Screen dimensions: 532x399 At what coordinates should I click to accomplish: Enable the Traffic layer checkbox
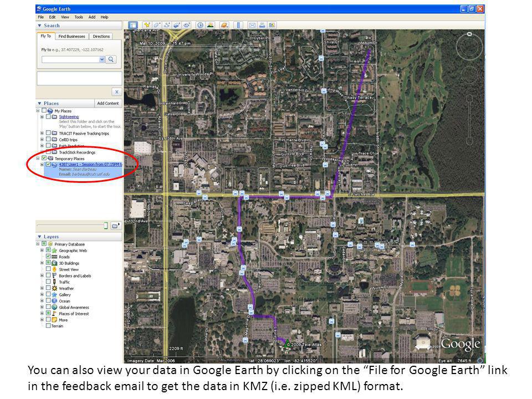(x=48, y=282)
